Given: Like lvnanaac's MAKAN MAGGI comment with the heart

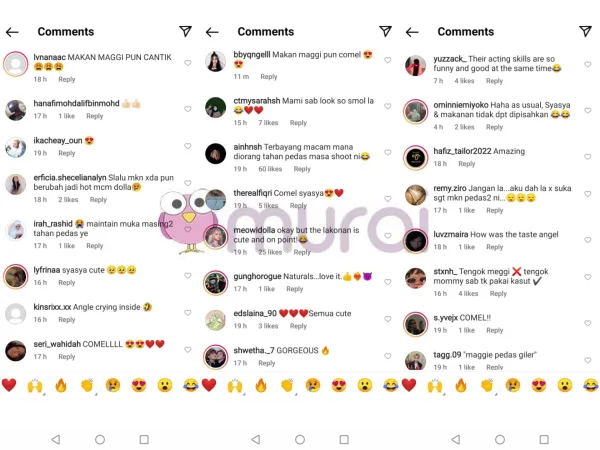Looking at the screenshot, I should pos(188,63).
